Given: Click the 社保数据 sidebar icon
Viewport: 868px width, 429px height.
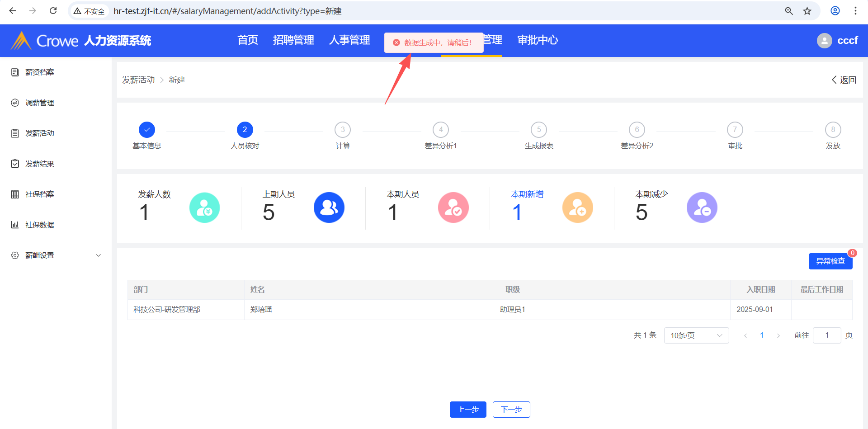Looking at the screenshot, I should click(x=15, y=225).
